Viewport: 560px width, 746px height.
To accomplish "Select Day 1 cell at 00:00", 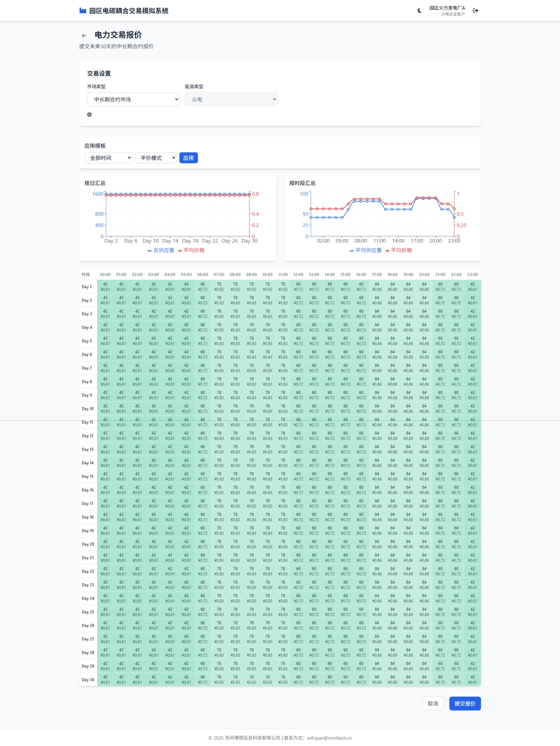I will point(105,287).
